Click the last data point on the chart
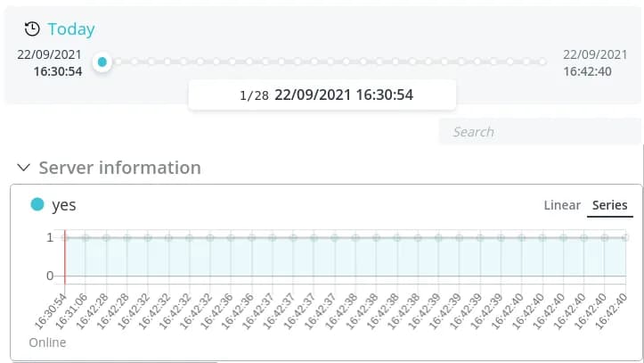Viewport: 644px width, 363px height. (625, 238)
